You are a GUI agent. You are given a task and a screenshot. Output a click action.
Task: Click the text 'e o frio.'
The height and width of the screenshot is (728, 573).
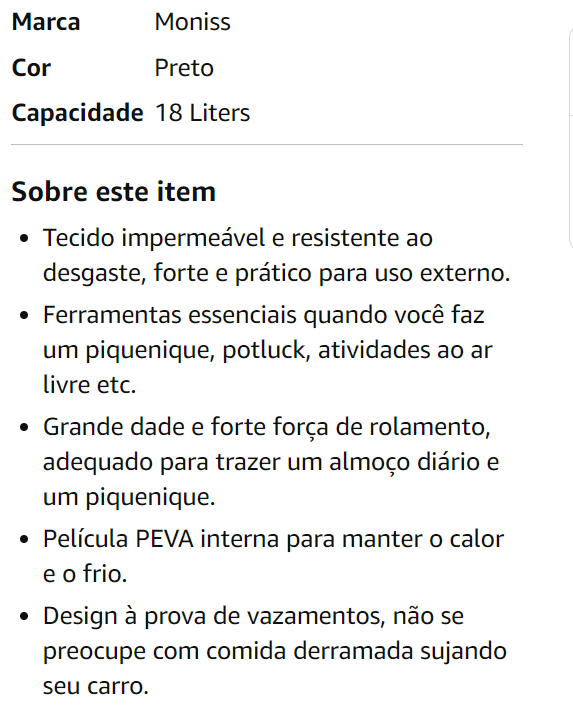tap(85, 574)
